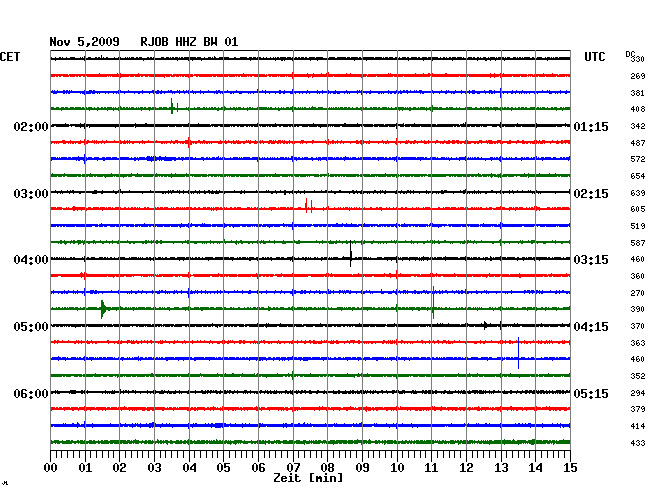Viewport: 650px width, 494px height.
Task: Click the DC value 414
Action: 638,426
